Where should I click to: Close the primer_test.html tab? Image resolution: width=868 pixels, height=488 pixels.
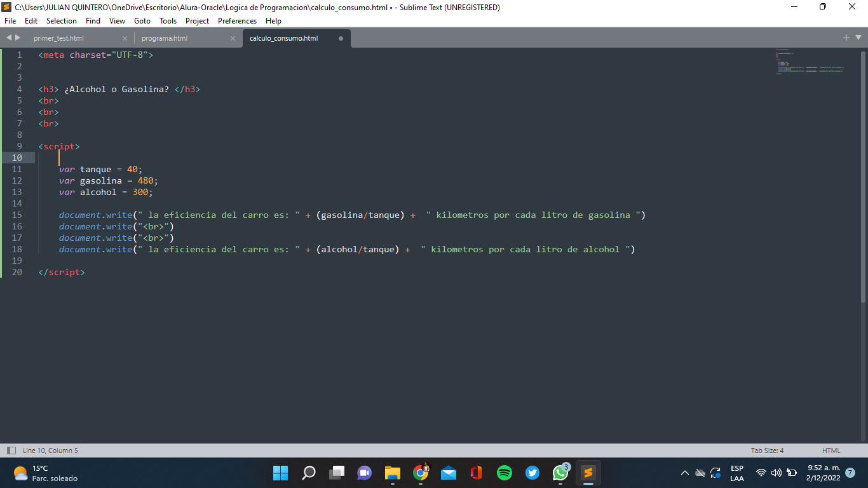125,38
